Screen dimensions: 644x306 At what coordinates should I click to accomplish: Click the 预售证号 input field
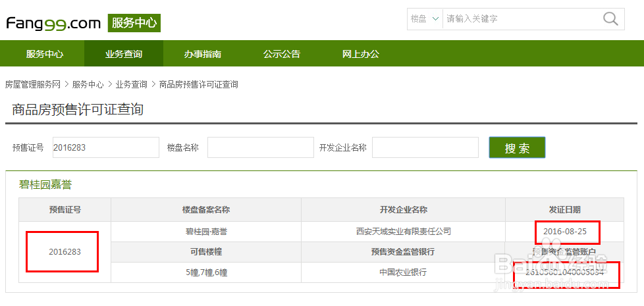(x=106, y=147)
